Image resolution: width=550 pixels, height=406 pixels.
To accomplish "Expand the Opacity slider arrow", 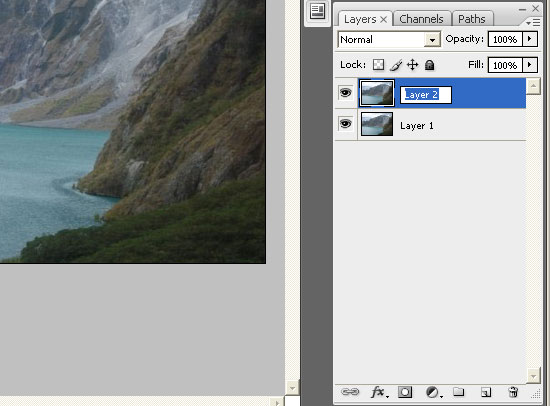I will point(530,39).
